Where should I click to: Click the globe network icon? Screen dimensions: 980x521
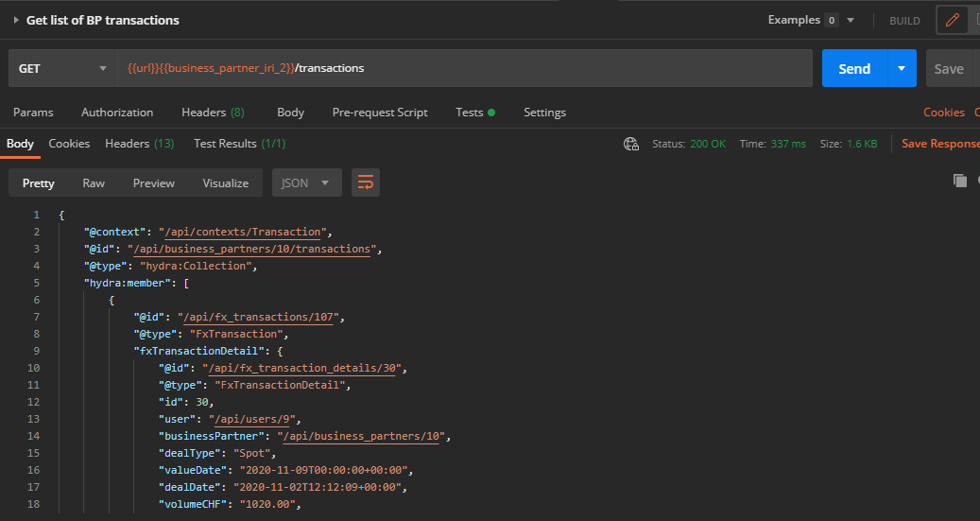(x=631, y=144)
